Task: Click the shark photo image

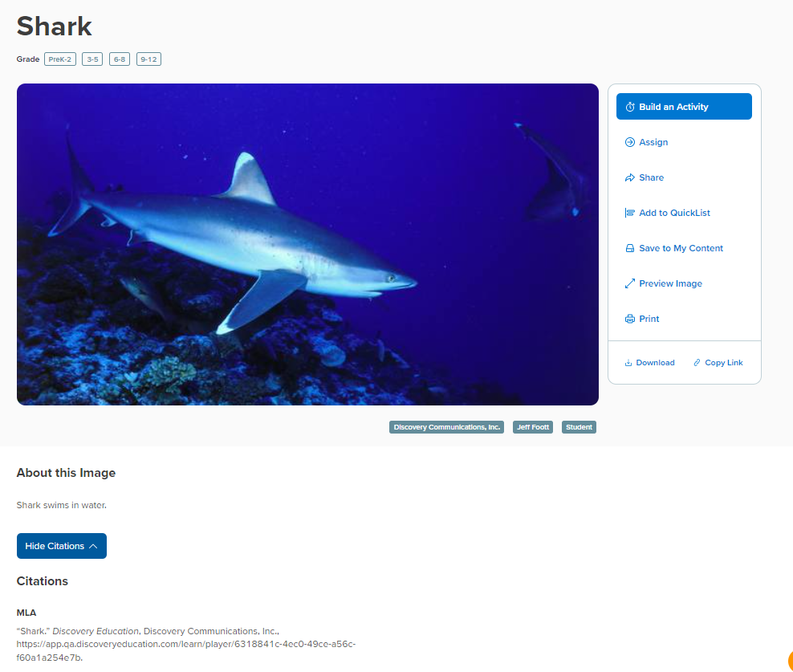Action: point(307,244)
